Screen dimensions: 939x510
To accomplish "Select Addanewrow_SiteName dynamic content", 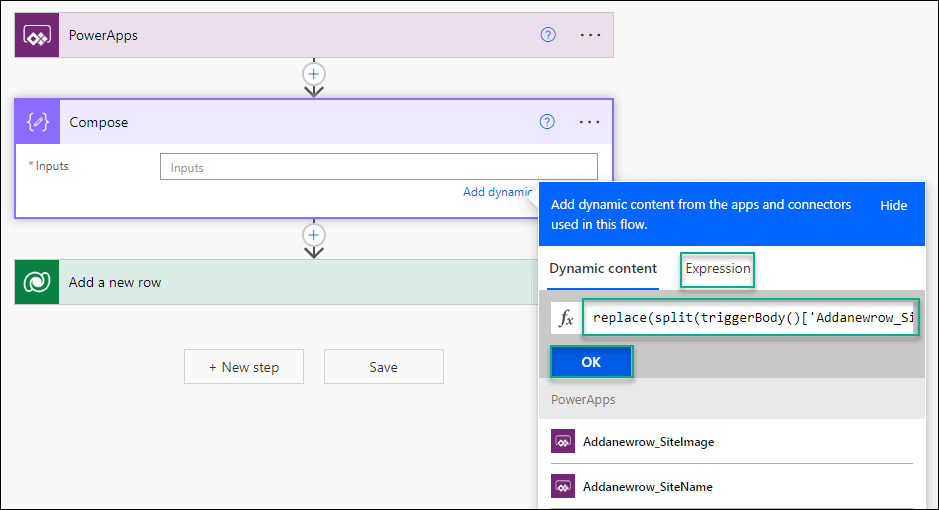I will (x=732, y=487).
